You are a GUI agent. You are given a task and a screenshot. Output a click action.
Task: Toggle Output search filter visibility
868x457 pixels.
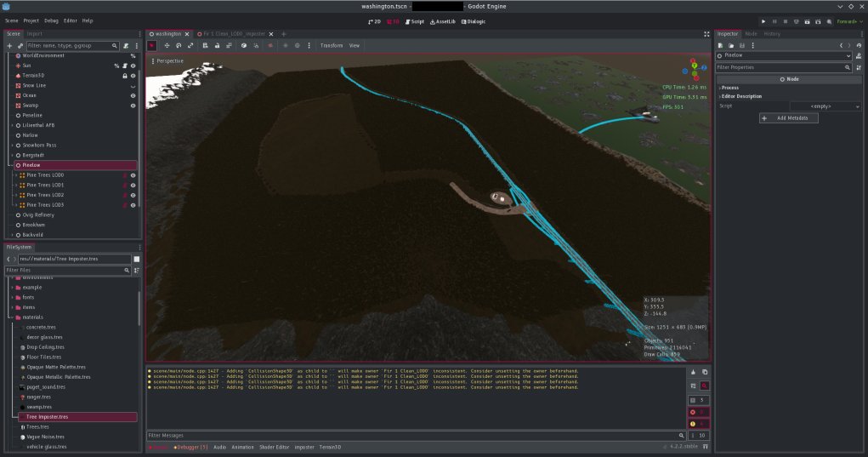[705, 386]
